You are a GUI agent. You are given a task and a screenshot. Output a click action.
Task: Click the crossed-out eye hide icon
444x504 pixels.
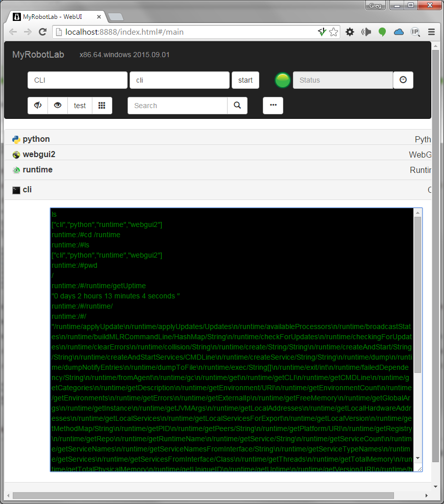(38, 106)
